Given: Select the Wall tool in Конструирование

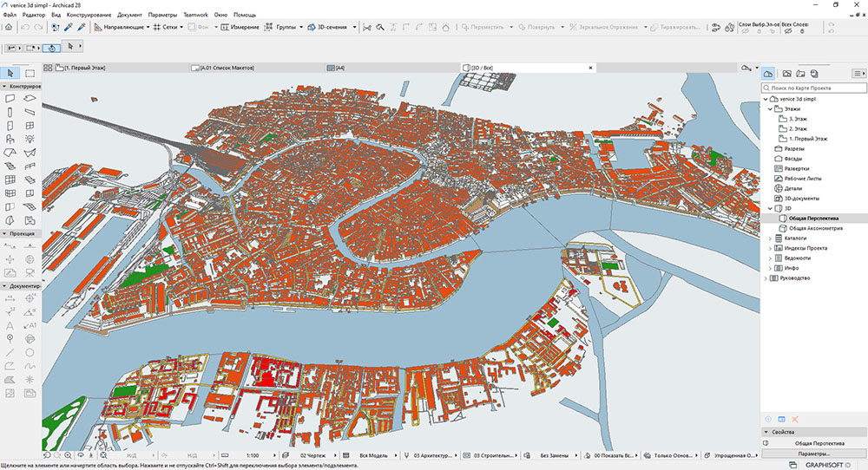Looking at the screenshot, I should [10, 99].
